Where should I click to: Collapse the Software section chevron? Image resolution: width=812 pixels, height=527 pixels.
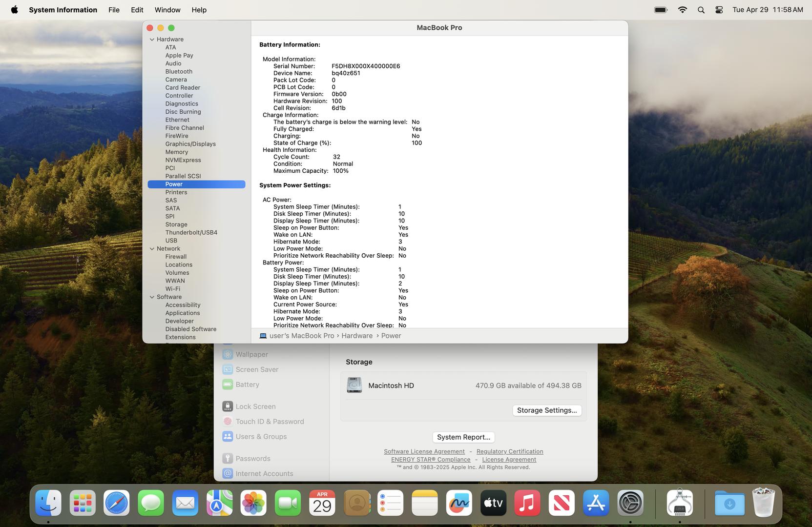click(152, 297)
